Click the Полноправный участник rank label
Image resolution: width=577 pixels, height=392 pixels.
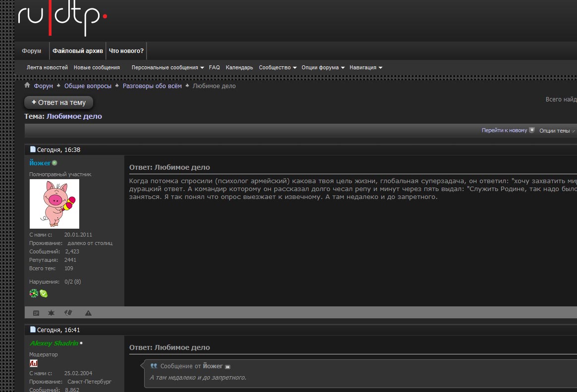coord(60,174)
